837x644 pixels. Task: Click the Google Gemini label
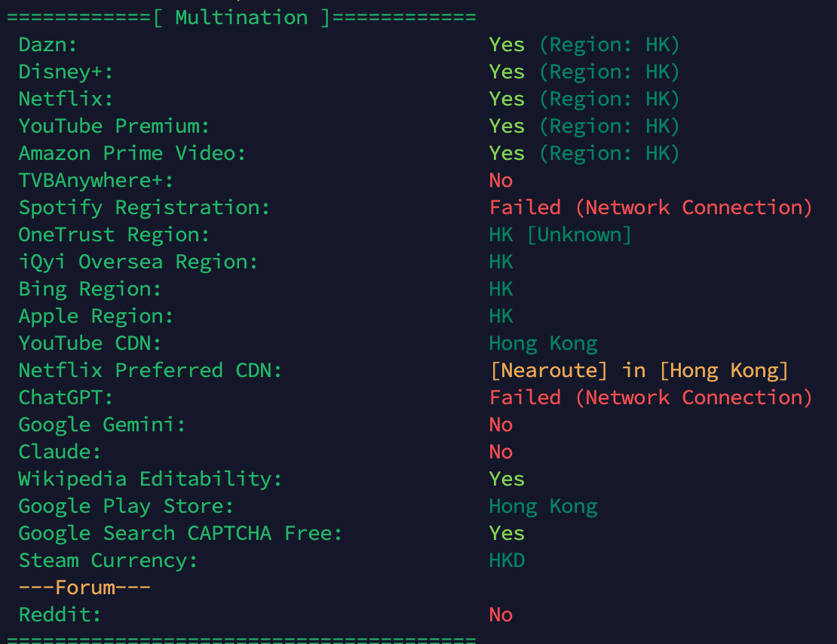click(103, 425)
